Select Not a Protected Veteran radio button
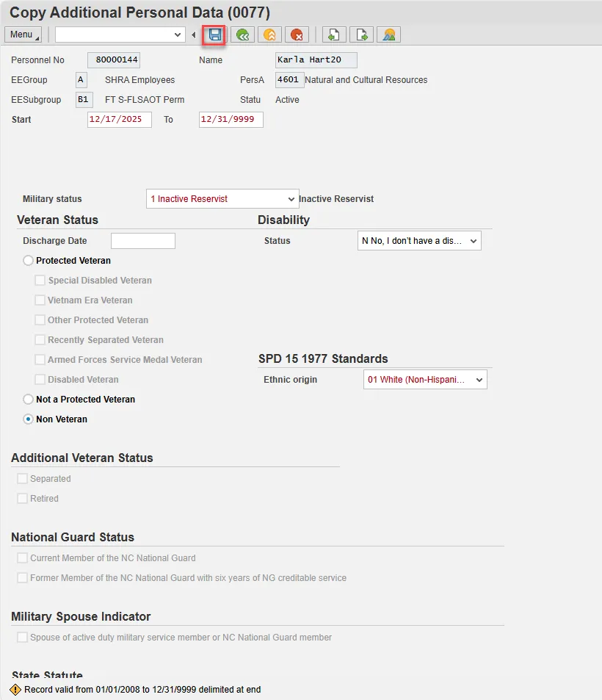 point(28,400)
